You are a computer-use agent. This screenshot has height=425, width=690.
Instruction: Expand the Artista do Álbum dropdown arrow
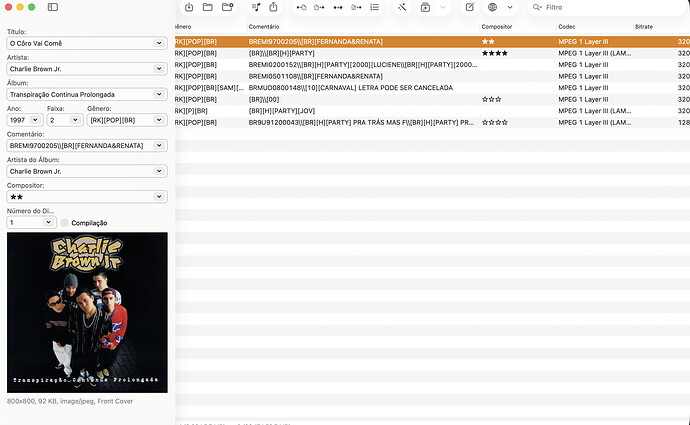pos(159,171)
